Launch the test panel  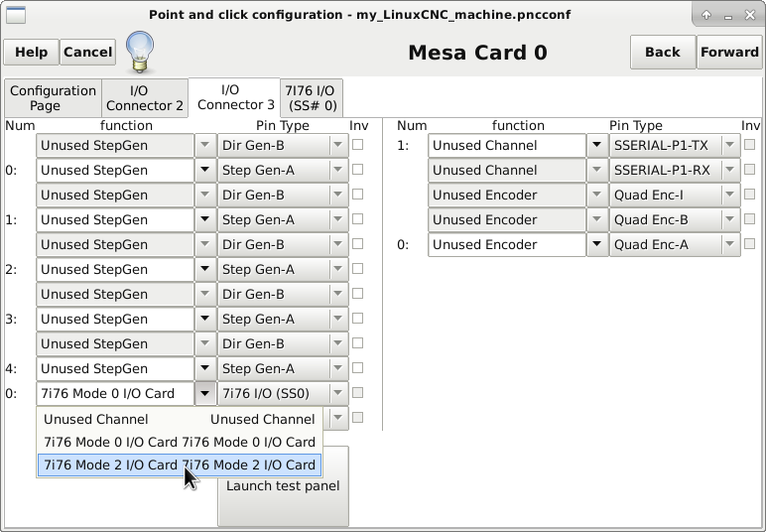point(283,486)
